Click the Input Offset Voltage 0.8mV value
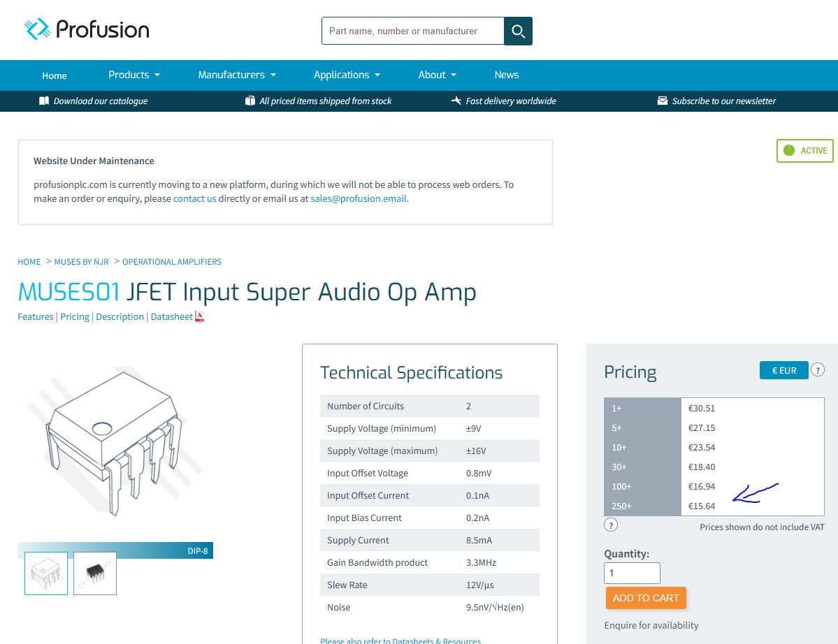 pyautogui.click(x=479, y=473)
